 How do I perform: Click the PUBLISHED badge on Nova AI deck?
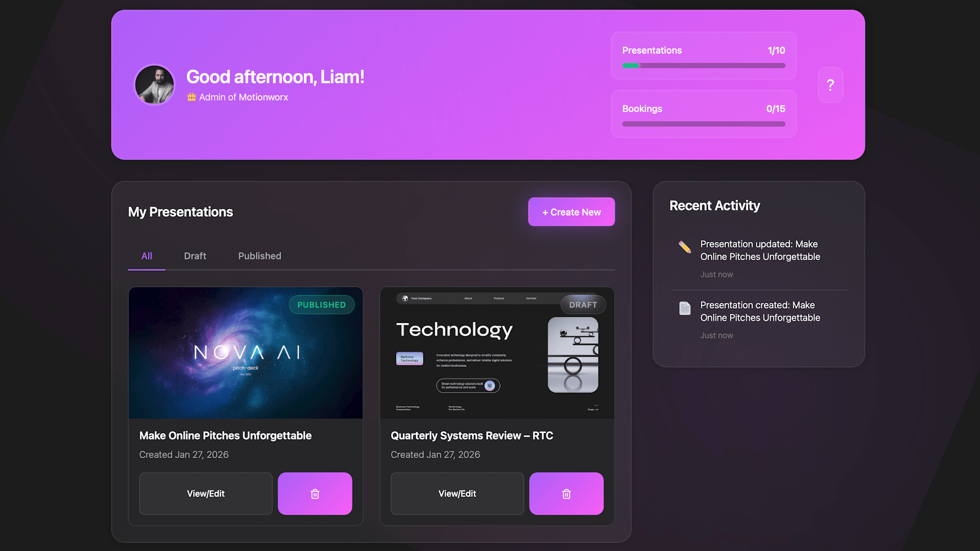322,305
